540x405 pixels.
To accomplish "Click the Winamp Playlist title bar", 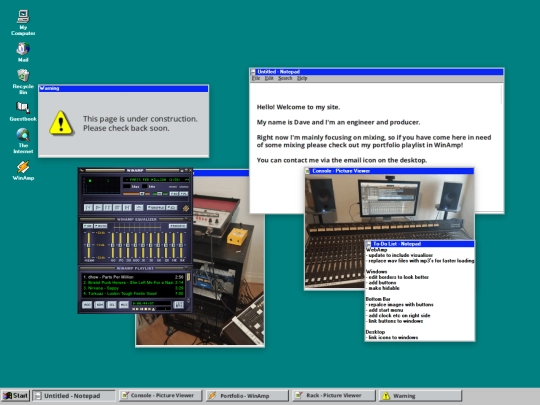I will coord(135,268).
